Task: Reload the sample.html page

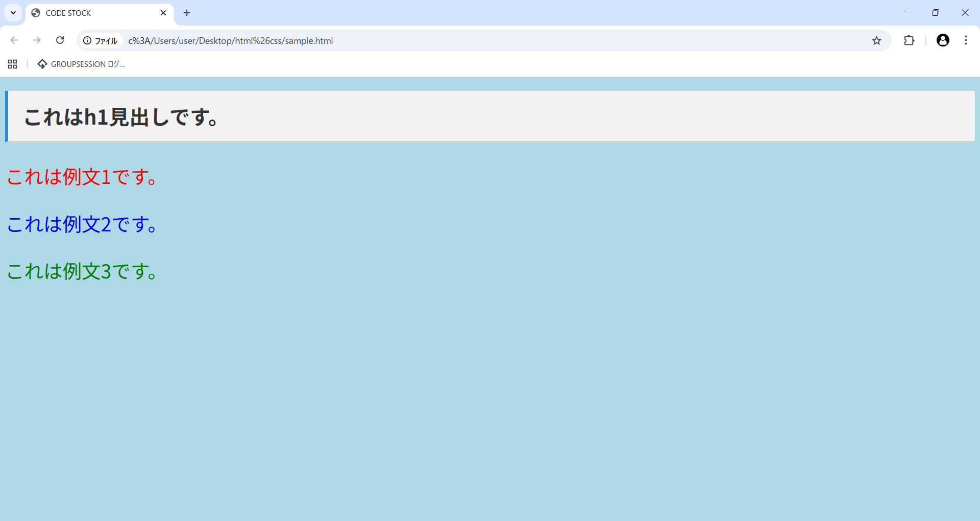Action: [60, 40]
